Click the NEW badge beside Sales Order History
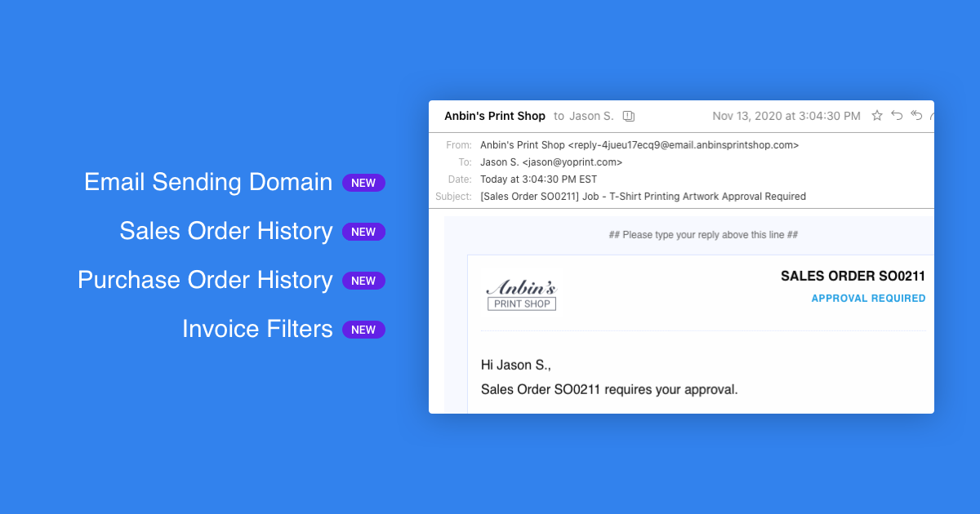The image size is (980, 514). click(363, 232)
